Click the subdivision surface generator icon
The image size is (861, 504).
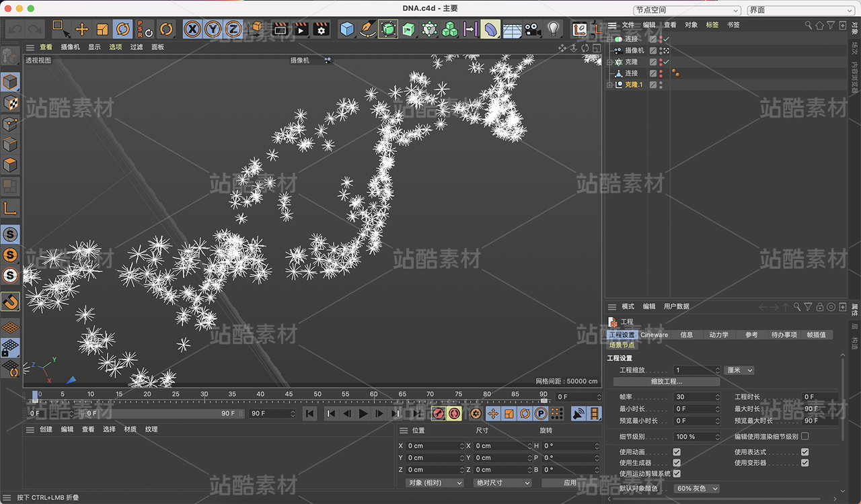pyautogui.click(x=388, y=29)
